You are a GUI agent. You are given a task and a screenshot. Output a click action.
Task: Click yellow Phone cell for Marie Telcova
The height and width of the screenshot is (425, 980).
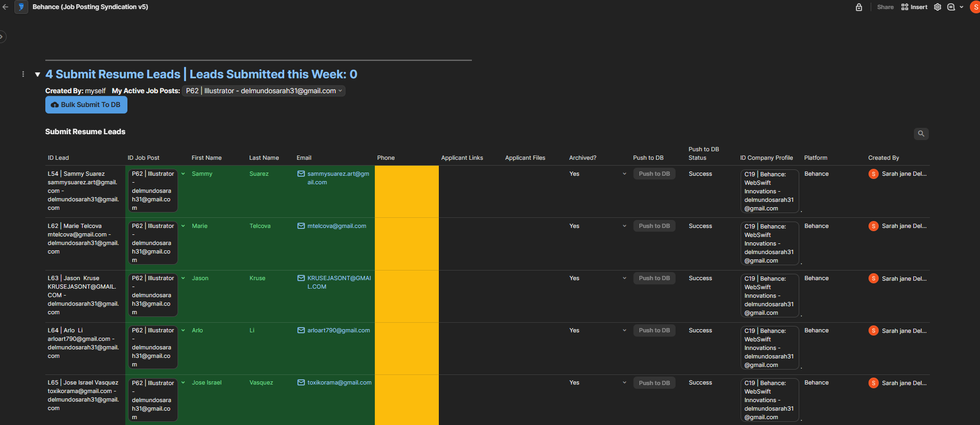(406, 243)
